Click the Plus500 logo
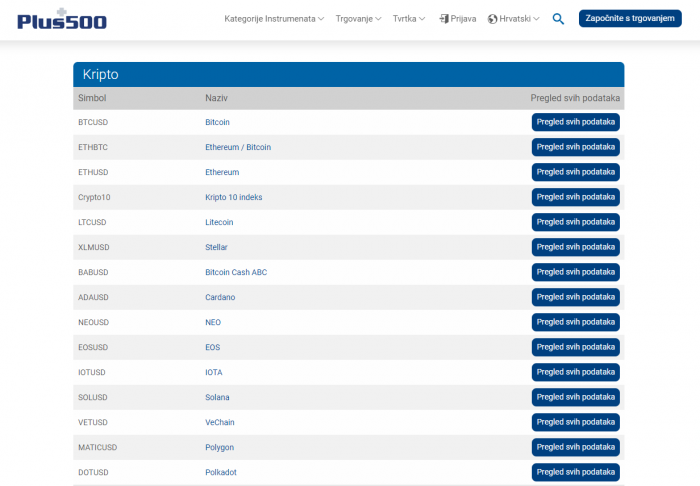The width and height of the screenshot is (700, 486). (61, 19)
